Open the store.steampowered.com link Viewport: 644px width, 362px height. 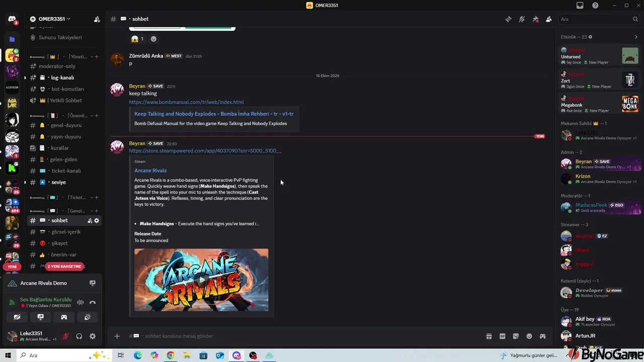tap(205, 151)
